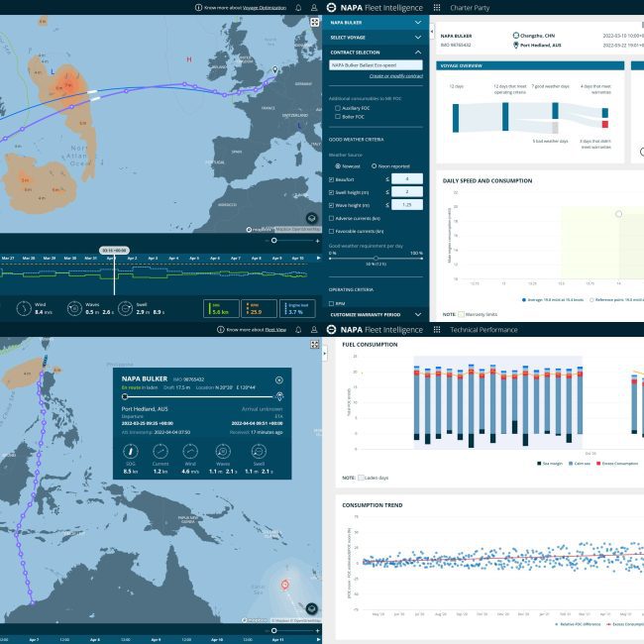Image resolution: width=644 pixels, height=644 pixels.
Task: Click good weather requirement slider handle
Action: click(376, 259)
